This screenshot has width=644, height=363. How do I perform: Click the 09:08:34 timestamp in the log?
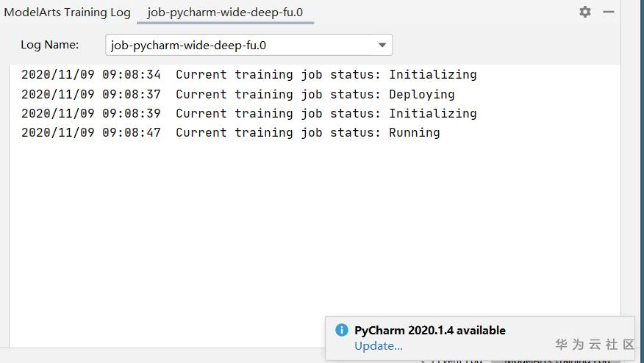(x=132, y=75)
